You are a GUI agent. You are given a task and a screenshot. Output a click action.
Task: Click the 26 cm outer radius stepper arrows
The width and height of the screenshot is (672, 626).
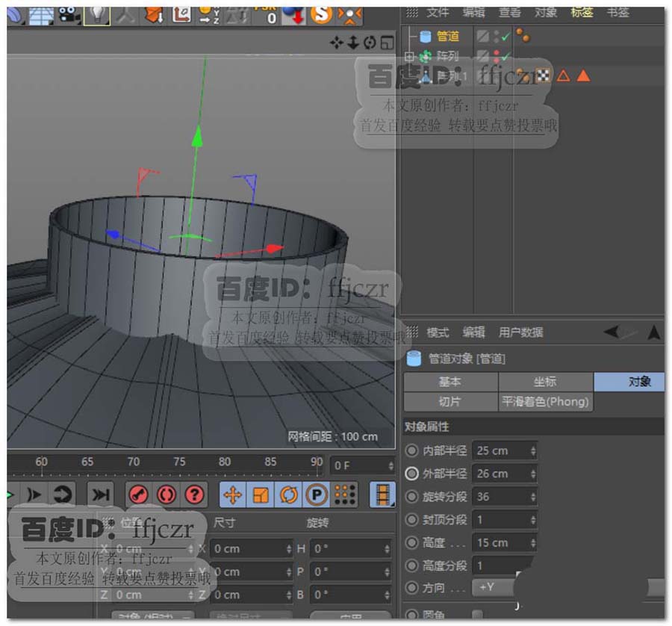pyautogui.click(x=532, y=474)
